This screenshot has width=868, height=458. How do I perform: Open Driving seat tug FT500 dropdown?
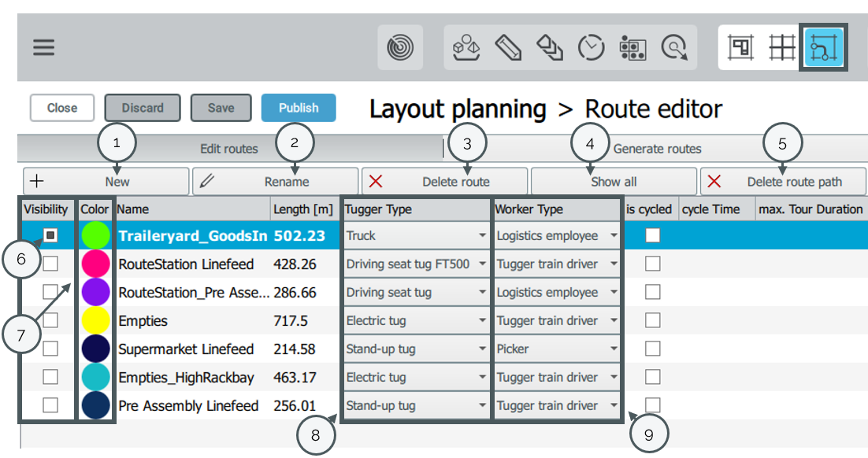416,264
